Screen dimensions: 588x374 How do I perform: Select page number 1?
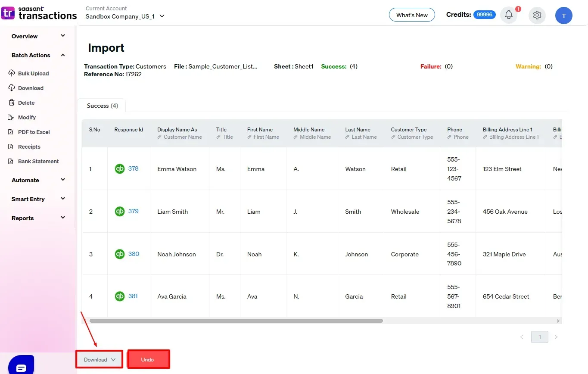pyautogui.click(x=540, y=337)
